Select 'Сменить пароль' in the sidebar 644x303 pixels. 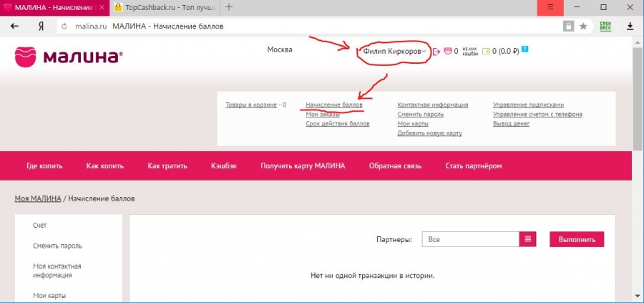pyautogui.click(x=57, y=246)
